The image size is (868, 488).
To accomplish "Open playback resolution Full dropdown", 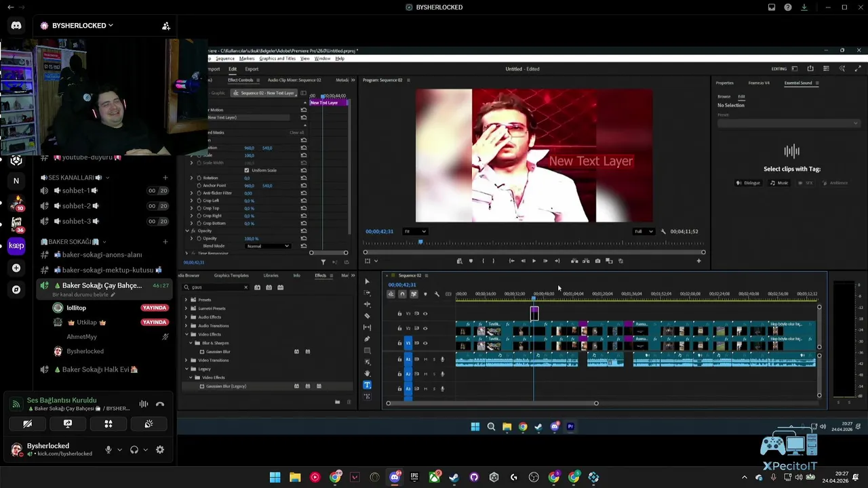I will pos(644,232).
